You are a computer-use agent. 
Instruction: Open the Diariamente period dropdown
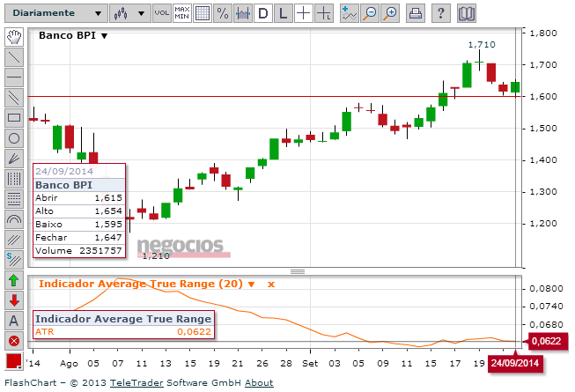click(56, 13)
